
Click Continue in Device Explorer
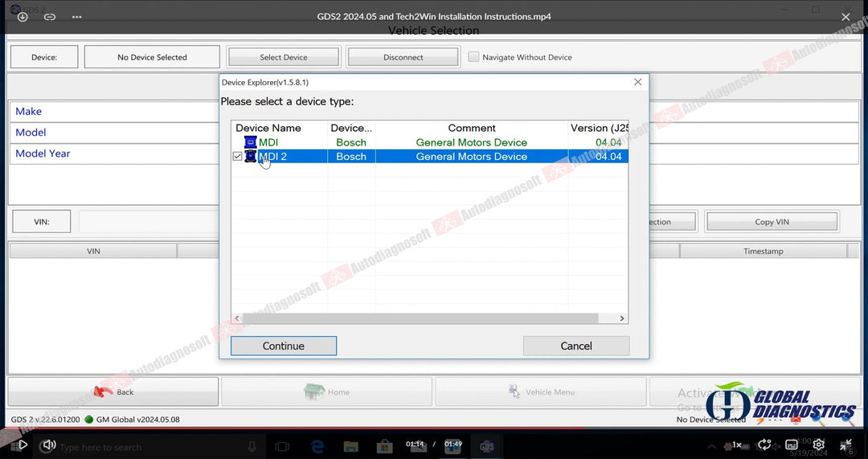284,346
